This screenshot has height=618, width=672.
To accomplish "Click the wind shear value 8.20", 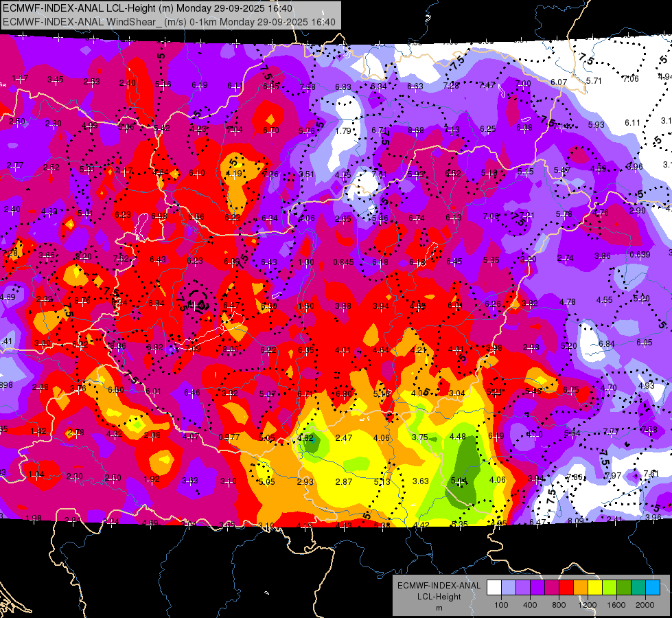I will [x=84, y=256].
